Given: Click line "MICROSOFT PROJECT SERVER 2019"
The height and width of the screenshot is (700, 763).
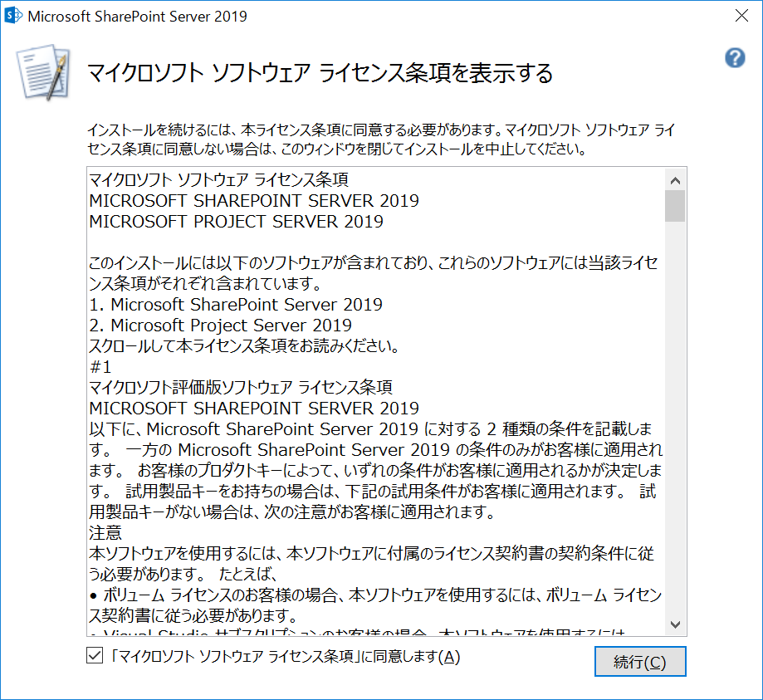Looking at the screenshot, I should (236, 222).
